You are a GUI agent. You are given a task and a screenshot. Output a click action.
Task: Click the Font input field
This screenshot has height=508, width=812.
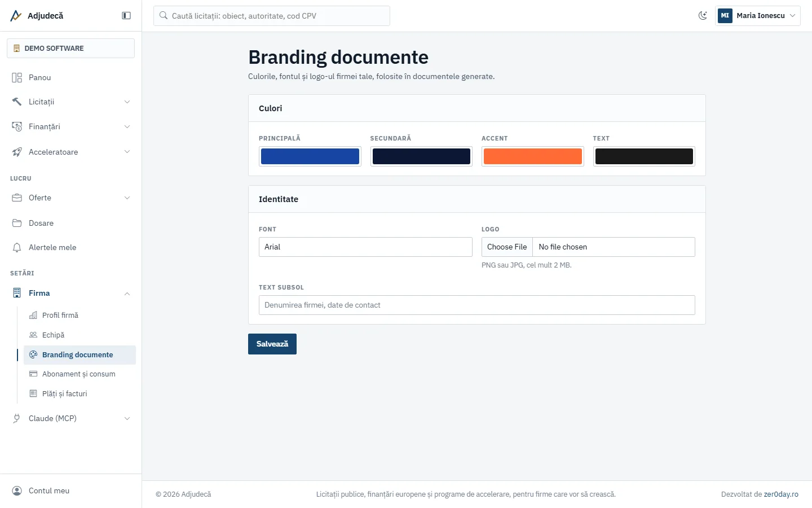click(365, 247)
